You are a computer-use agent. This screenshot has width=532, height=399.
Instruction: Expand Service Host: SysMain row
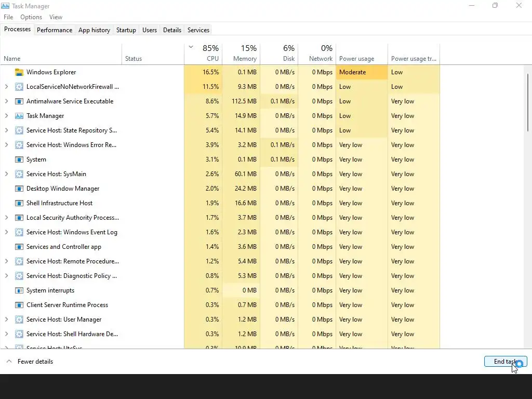6,174
